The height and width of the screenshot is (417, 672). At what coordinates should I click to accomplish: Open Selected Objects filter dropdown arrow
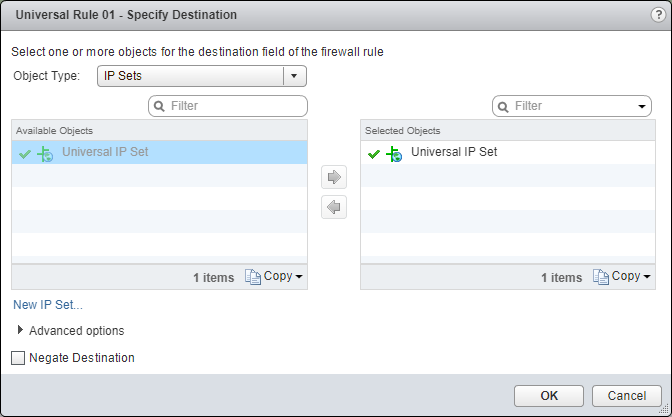(641, 106)
